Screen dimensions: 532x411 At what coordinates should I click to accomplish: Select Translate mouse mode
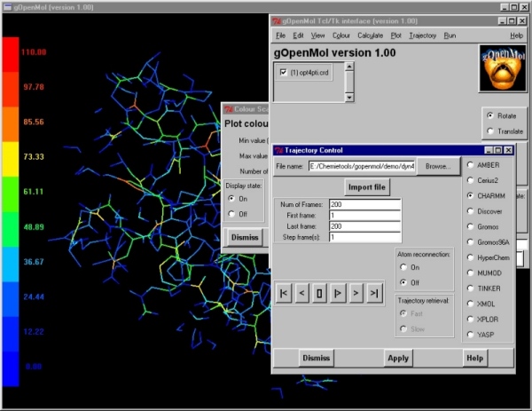coord(490,131)
